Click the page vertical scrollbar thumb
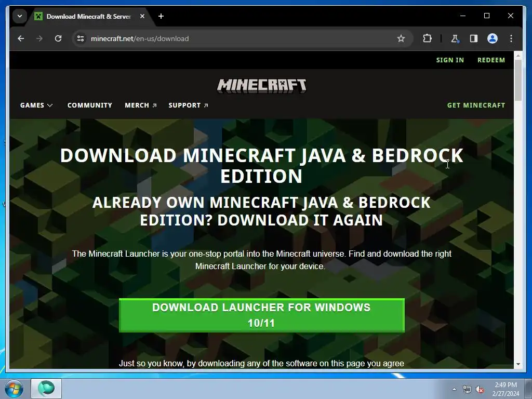The height and width of the screenshot is (399, 532). 518,81
